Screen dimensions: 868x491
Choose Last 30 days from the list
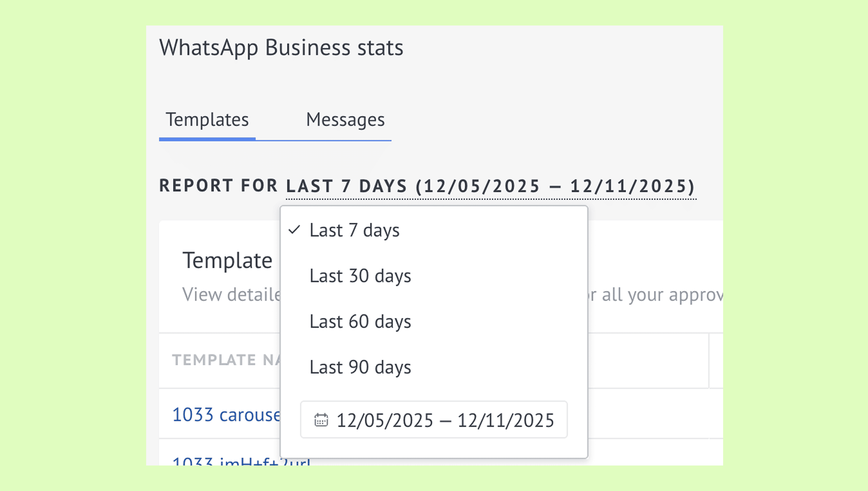point(360,276)
